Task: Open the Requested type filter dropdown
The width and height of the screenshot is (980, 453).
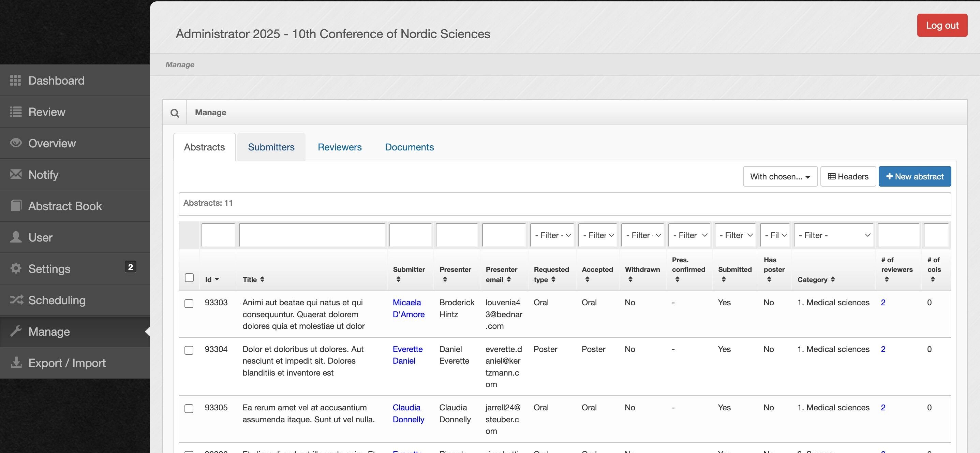Action: [552, 235]
